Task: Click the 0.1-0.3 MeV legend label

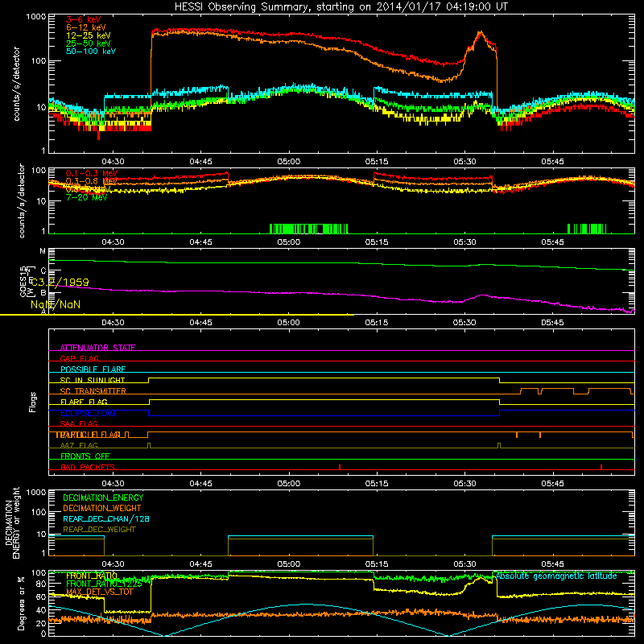Action: pos(92,174)
